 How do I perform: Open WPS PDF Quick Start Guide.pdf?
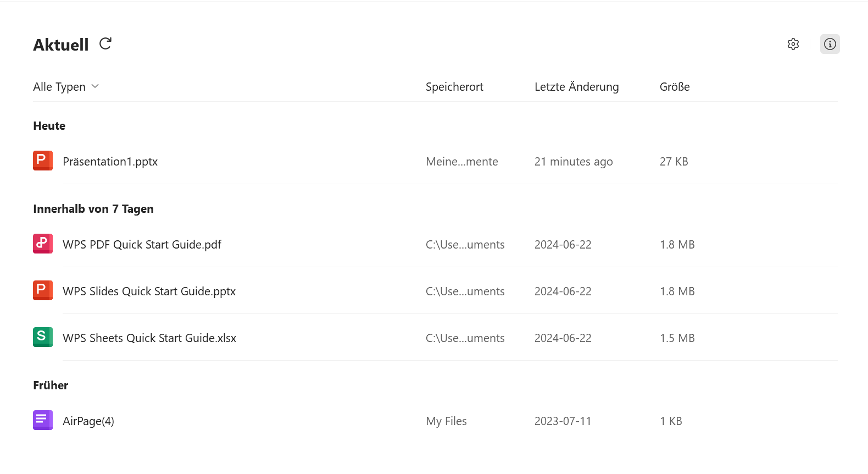point(142,245)
